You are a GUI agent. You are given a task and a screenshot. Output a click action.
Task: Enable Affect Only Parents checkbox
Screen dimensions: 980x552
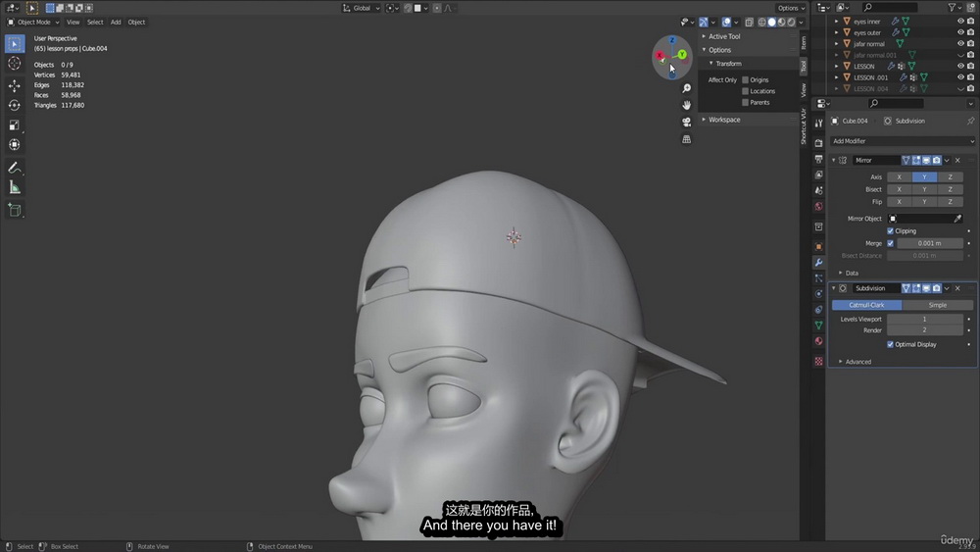(745, 103)
